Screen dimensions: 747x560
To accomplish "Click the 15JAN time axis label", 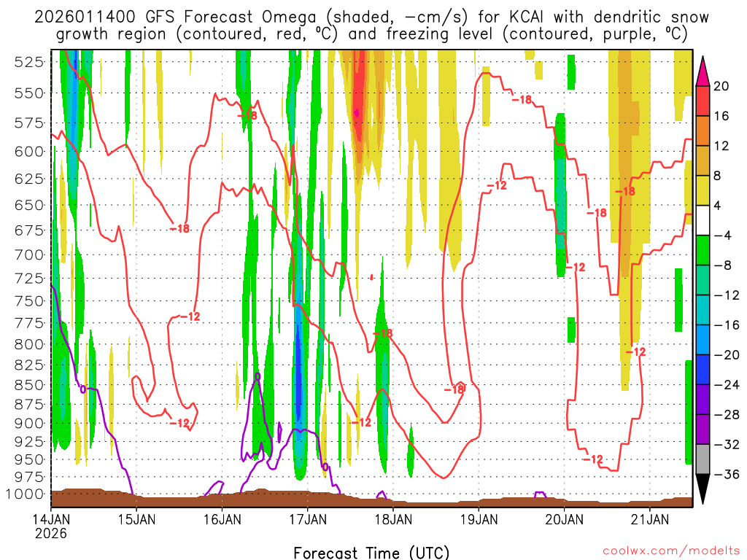I will tap(136, 519).
